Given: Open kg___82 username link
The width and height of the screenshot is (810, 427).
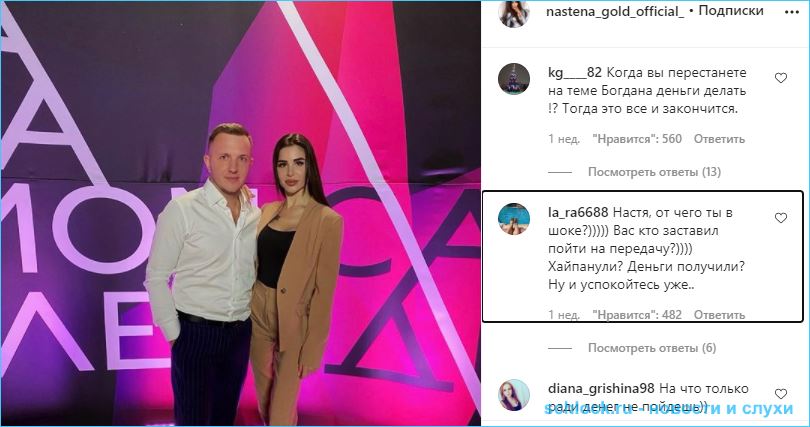Looking at the screenshot, I should tap(574, 73).
